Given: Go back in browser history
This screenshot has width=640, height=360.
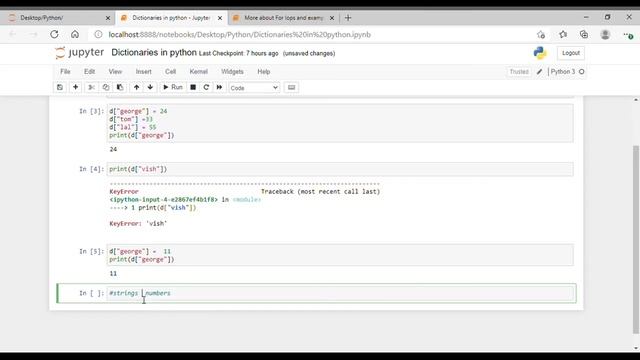Looking at the screenshot, I should click(13, 35).
